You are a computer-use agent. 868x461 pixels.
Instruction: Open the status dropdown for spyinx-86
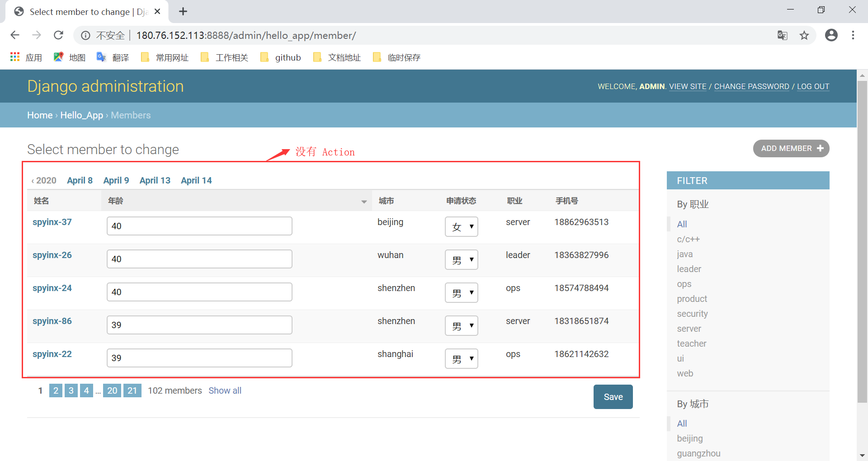pyautogui.click(x=462, y=325)
